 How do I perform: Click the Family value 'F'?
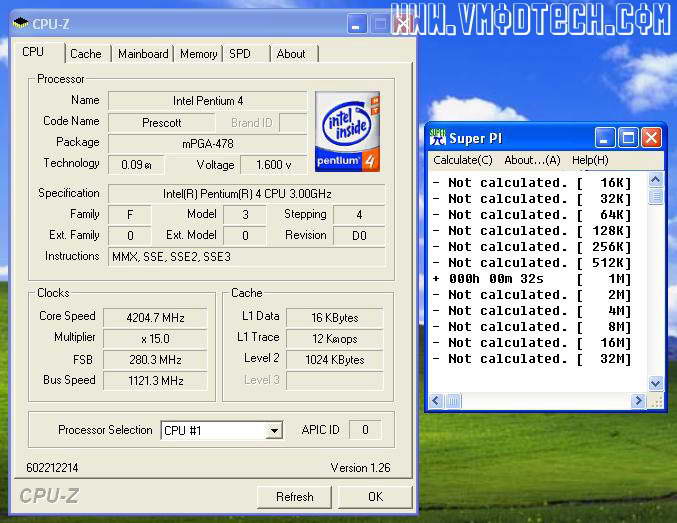point(130,215)
